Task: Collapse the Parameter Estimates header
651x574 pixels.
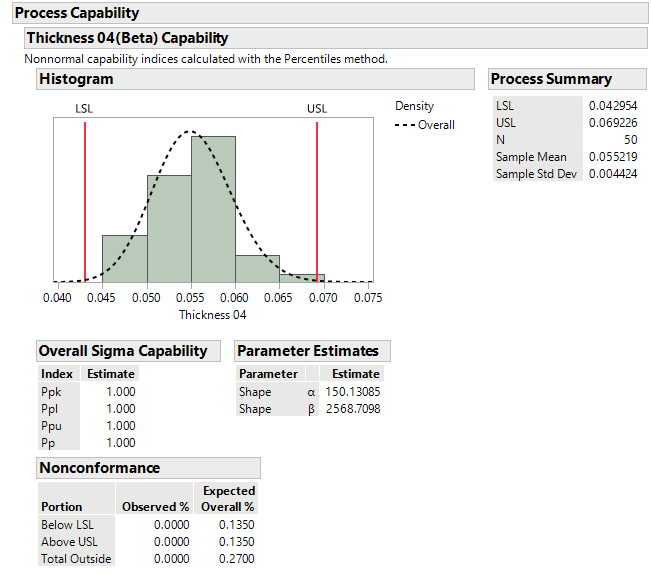Action: pos(312,351)
